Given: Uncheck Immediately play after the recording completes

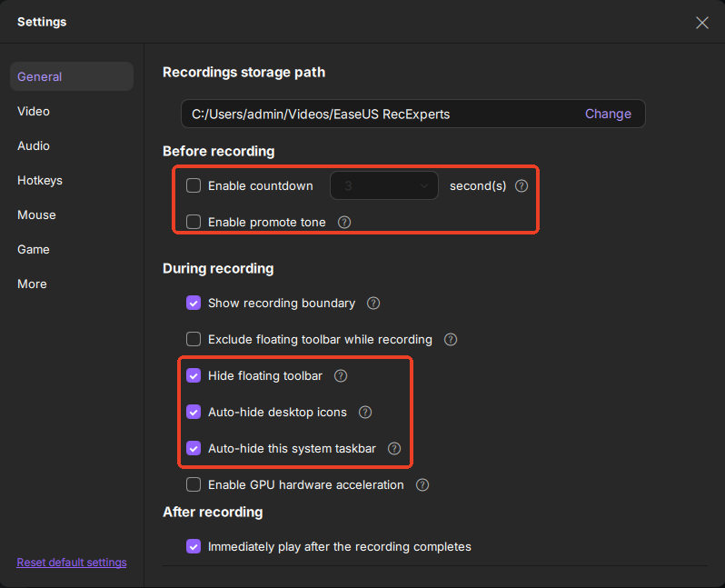Looking at the screenshot, I should 194,547.
